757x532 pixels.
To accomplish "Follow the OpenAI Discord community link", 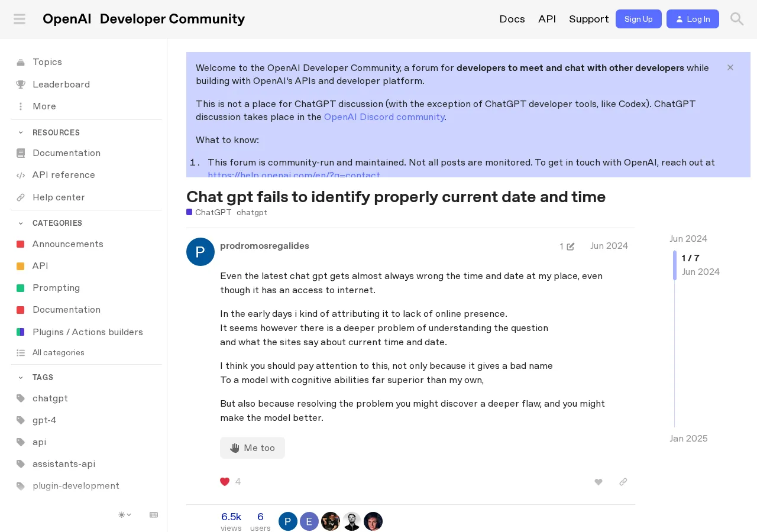I will pos(384,116).
